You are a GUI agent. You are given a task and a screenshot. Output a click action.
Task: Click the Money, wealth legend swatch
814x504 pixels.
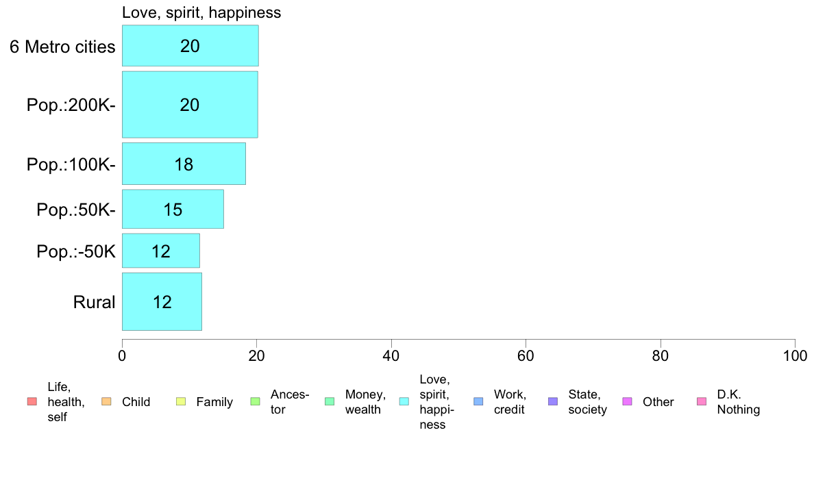coord(330,402)
